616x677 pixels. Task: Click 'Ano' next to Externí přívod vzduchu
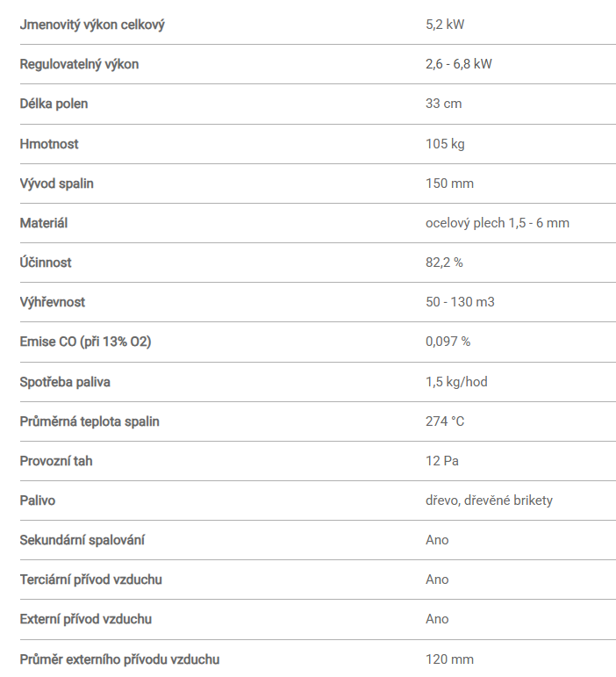click(437, 619)
